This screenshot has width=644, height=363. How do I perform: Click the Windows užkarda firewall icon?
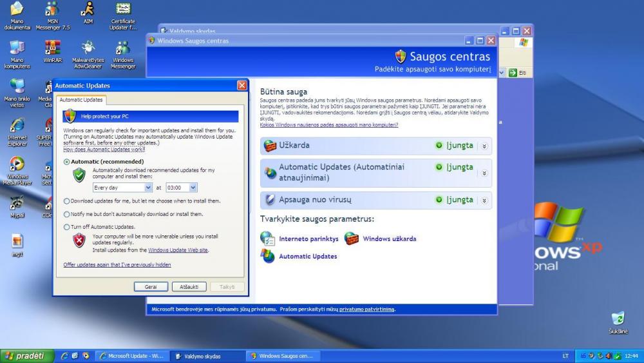tap(352, 239)
